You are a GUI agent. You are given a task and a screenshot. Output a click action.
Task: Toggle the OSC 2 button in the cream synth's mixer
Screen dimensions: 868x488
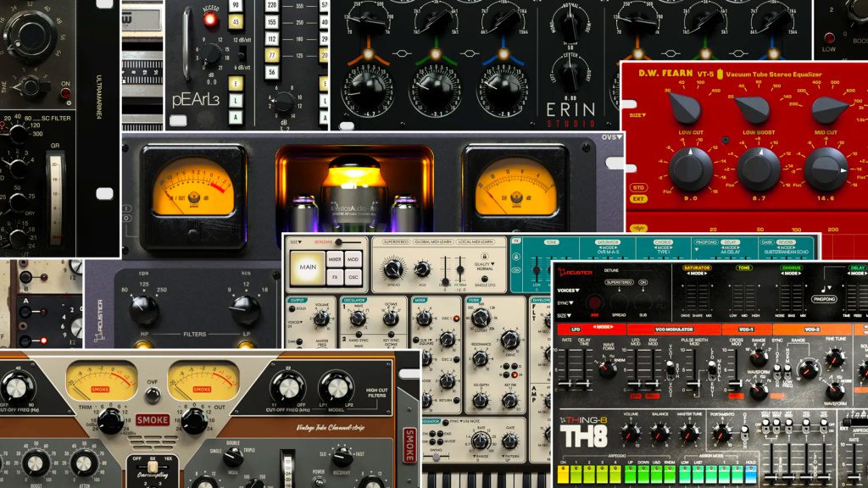(x=456, y=359)
